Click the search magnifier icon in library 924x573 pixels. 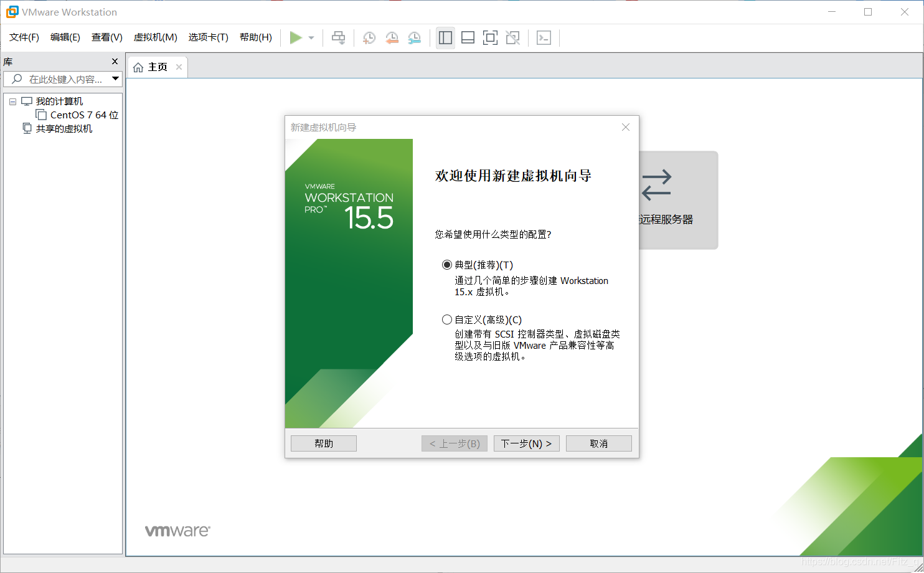coord(17,79)
